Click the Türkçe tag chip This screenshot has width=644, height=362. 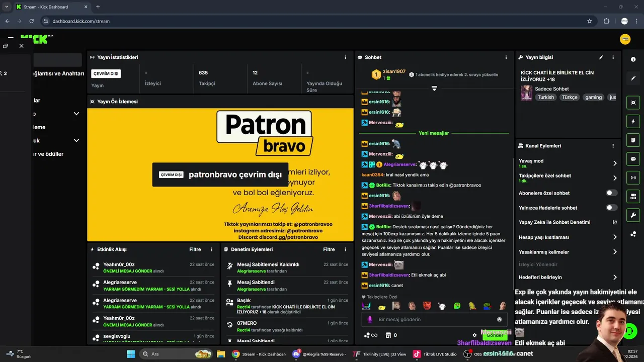(570, 98)
